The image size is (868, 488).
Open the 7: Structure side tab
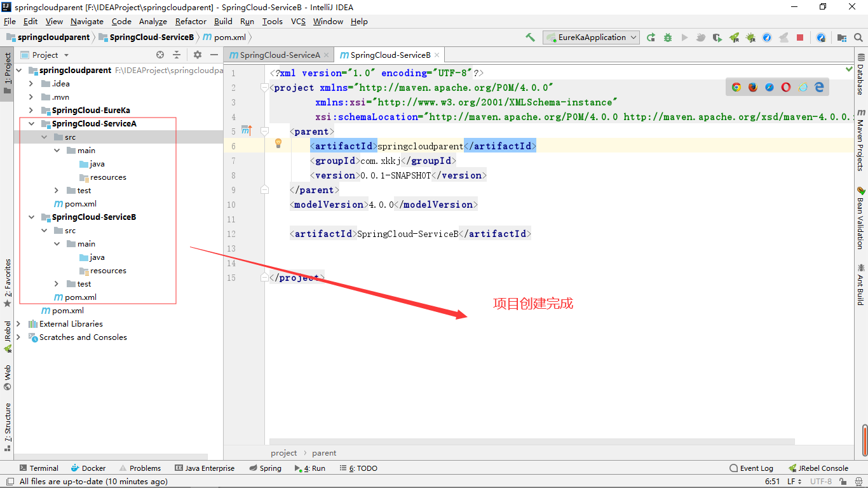tap(7, 427)
